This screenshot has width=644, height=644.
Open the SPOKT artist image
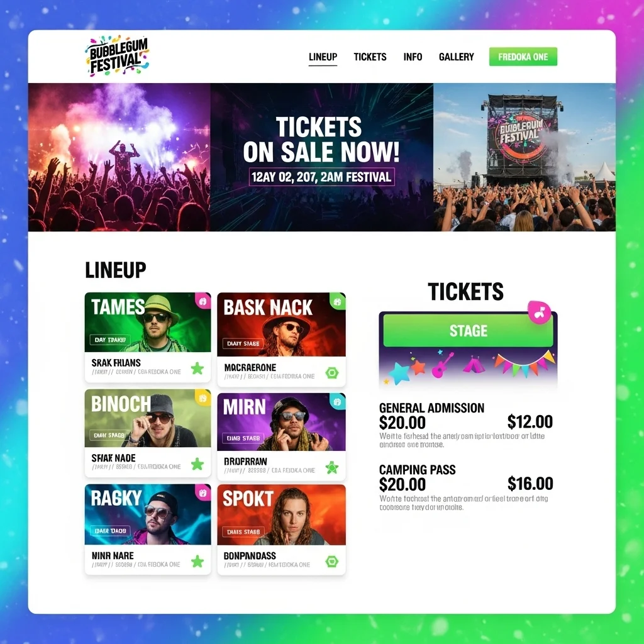click(x=281, y=514)
